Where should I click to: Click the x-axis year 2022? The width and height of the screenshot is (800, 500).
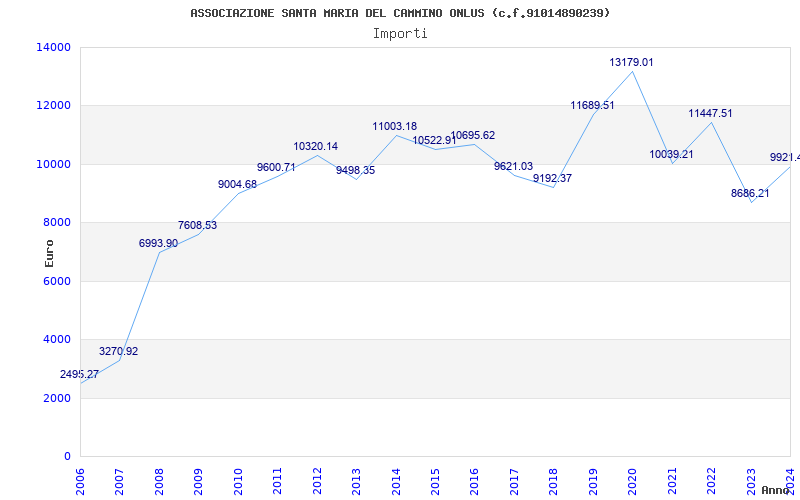click(711, 481)
